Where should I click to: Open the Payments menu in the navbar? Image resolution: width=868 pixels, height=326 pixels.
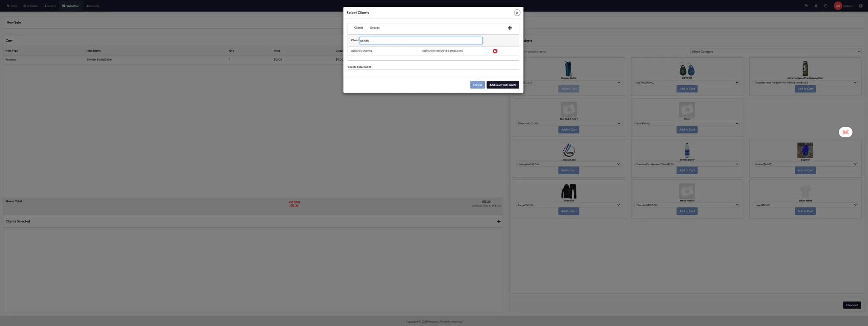[x=71, y=6]
